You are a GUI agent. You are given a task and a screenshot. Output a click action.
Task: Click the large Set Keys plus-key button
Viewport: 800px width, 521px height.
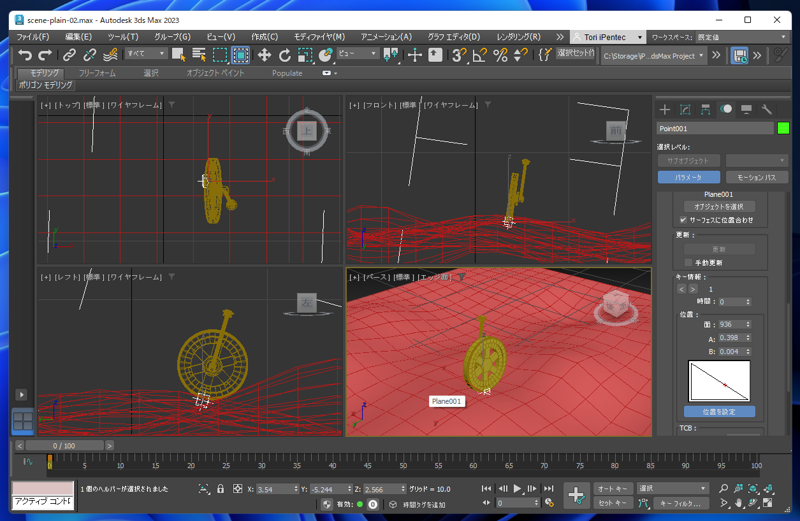[577, 495]
